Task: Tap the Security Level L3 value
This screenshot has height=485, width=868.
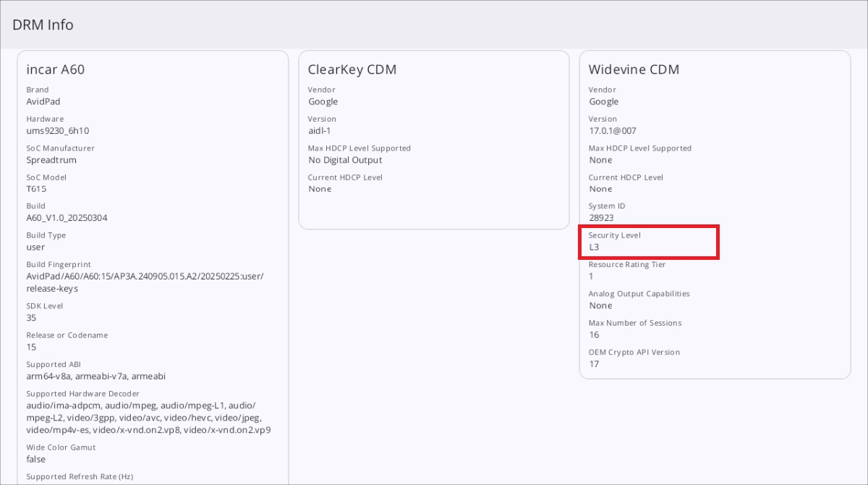Action: pyautogui.click(x=594, y=247)
